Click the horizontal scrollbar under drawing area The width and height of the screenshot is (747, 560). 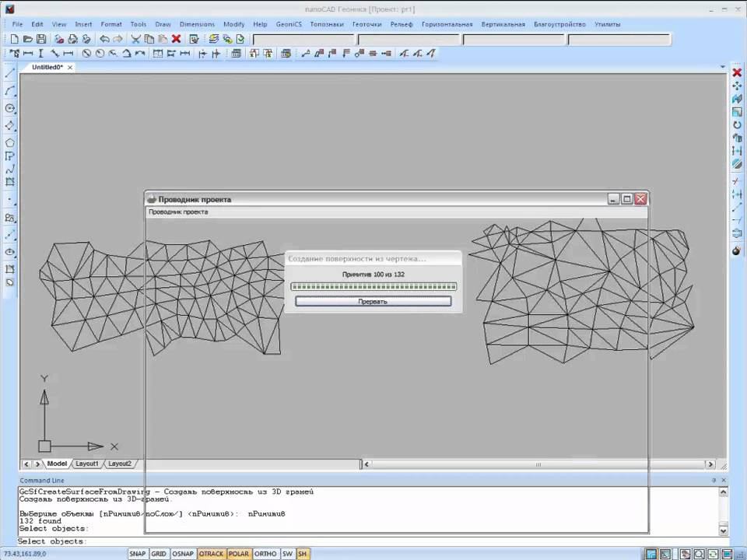click(x=537, y=464)
